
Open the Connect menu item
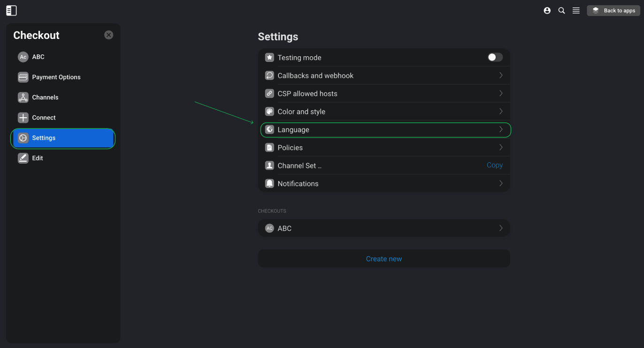click(63, 118)
